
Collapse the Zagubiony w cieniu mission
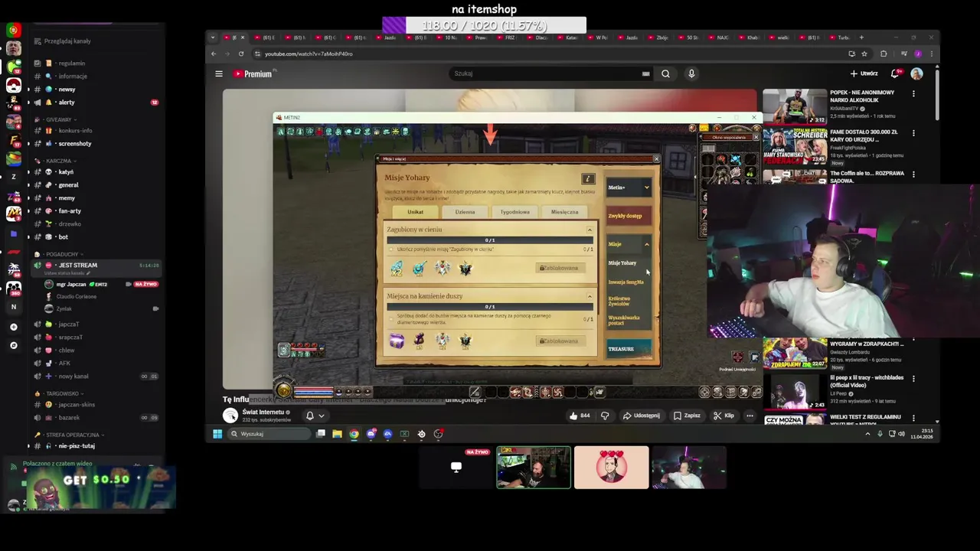pyautogui.click(x=590, y=230)
